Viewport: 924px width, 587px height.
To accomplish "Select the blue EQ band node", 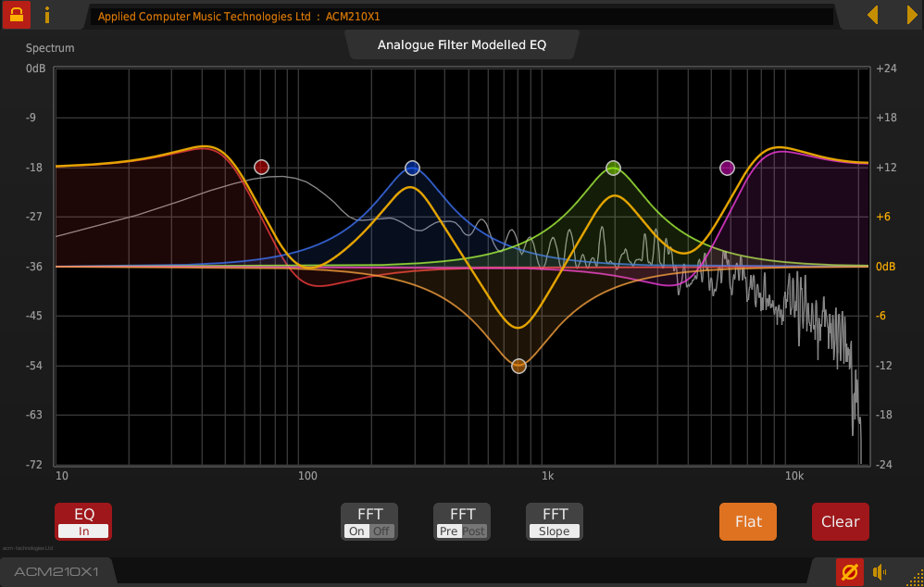I will (412, 168).
